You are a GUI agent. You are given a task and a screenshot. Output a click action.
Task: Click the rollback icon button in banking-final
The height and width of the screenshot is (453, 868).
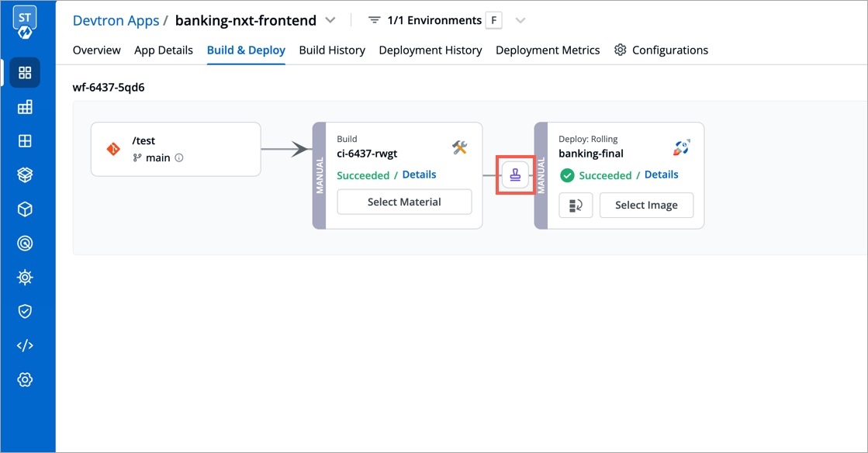[x=576, y=206]
